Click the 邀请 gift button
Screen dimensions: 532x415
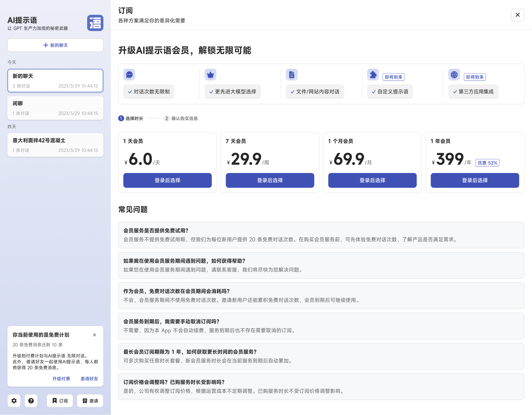[90, 401]
